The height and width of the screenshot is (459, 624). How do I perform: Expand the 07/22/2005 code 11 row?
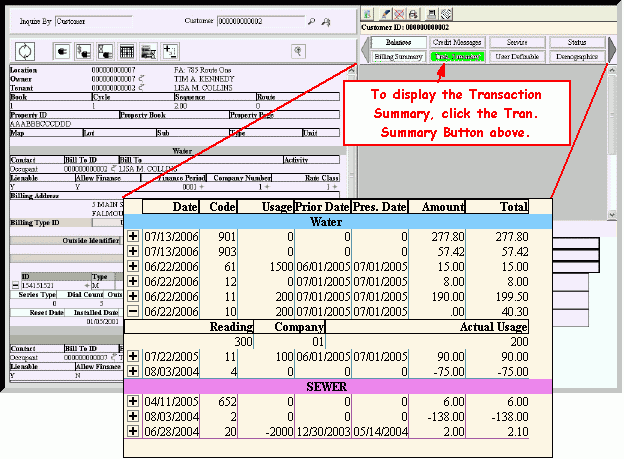point(133,356)
